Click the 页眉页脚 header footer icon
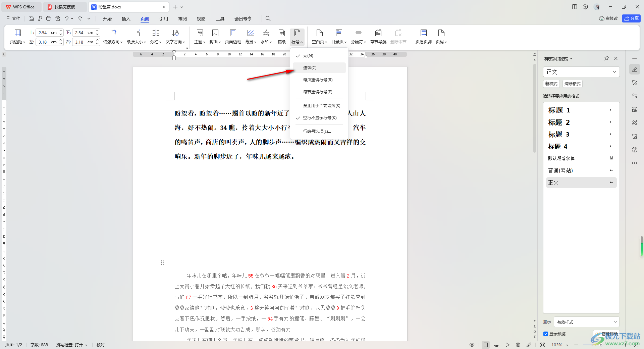 [x=424, y=33]
